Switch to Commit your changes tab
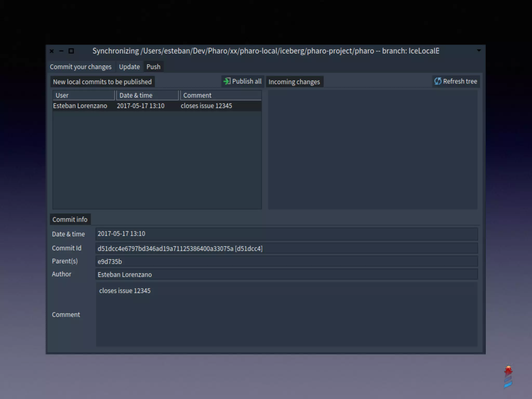Viewport: 532px width, 399px height. point(81,67)
